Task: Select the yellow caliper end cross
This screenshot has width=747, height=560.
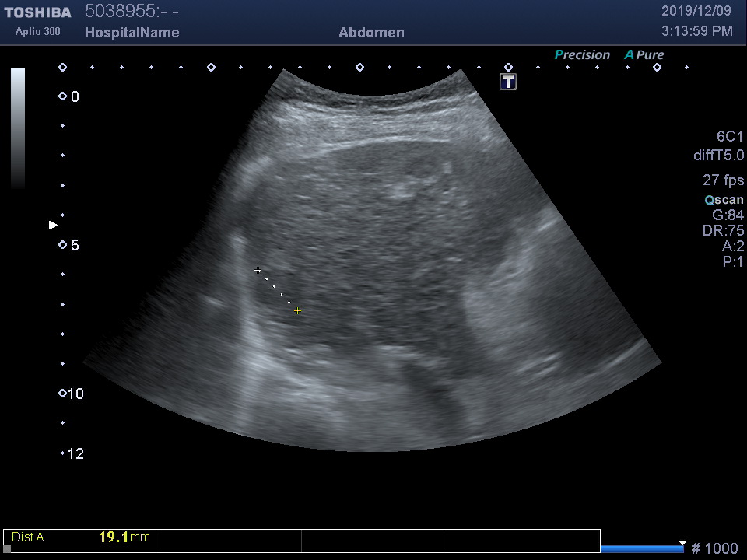Action: point(297,311)
